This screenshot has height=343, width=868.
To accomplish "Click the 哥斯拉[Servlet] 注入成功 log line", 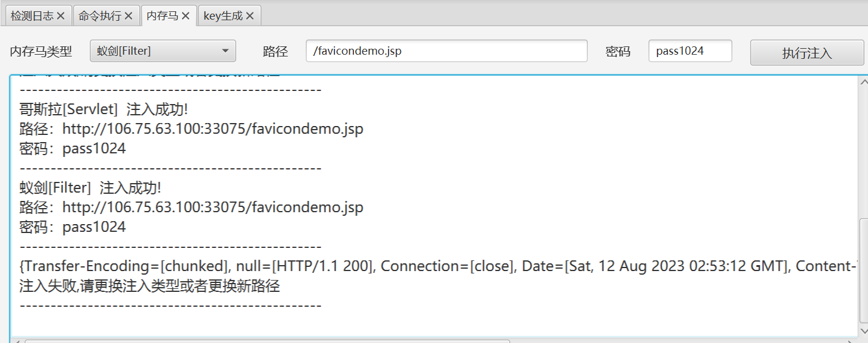I will pyautogui.click(x=104, y=109).
